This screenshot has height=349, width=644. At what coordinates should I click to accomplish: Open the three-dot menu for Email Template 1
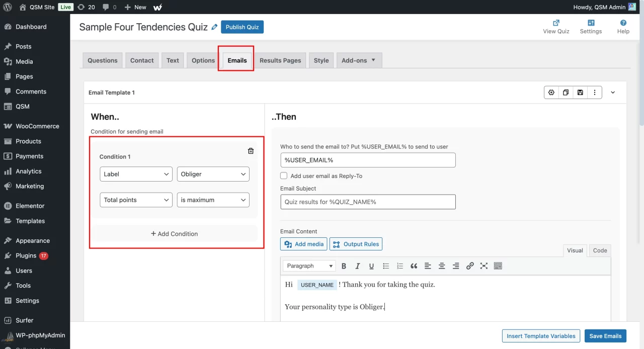point(595,92)
